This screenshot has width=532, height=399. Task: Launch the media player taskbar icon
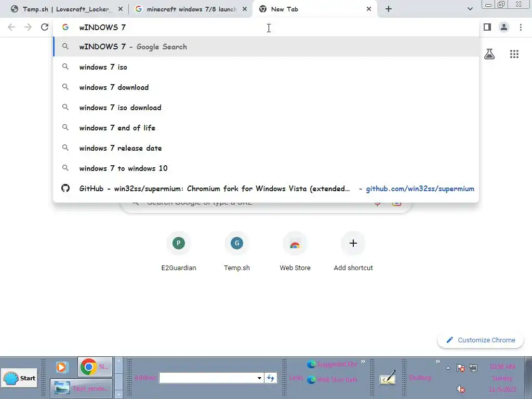62,367
